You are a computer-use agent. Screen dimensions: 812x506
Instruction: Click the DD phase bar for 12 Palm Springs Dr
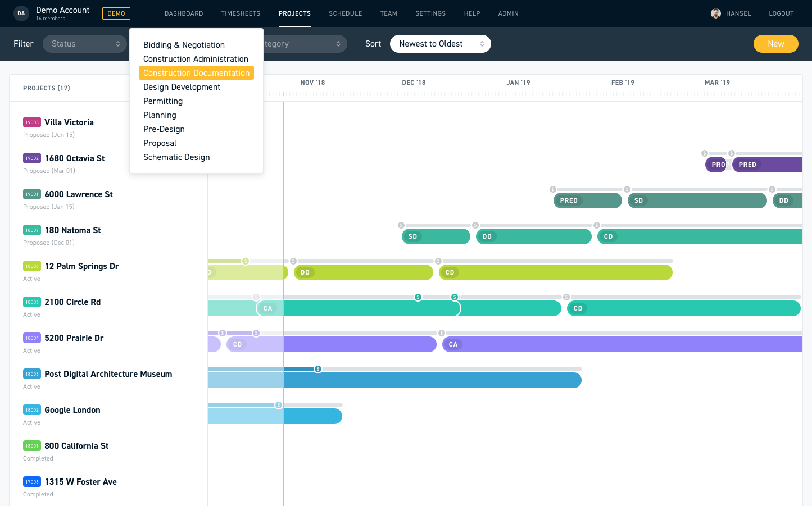pyautogui.click(x=364, y=272)
